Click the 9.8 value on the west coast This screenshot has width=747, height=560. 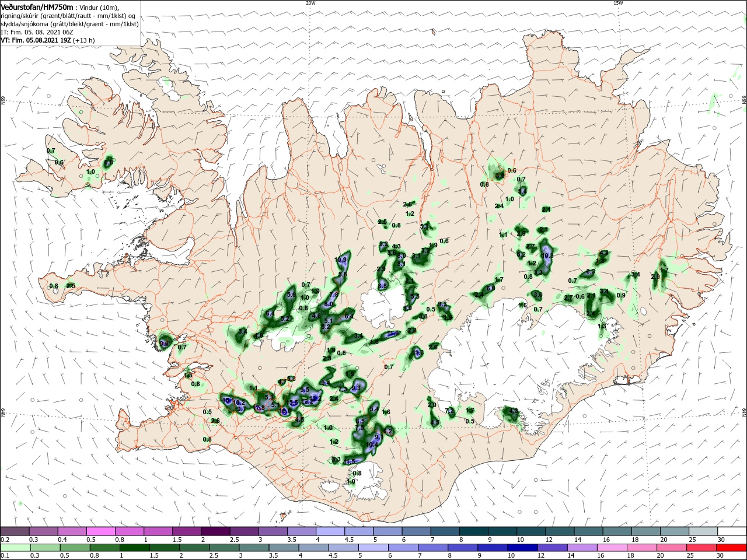coord(164,344)
